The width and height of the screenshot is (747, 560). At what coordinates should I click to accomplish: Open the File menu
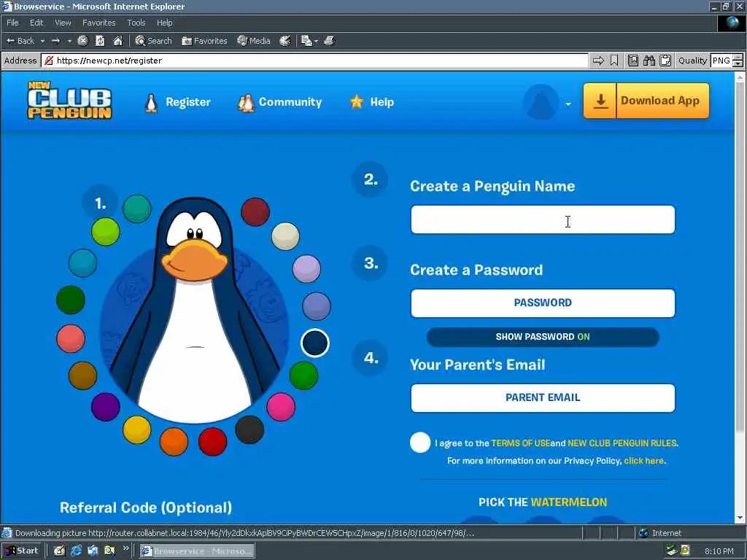pos(12,23)
